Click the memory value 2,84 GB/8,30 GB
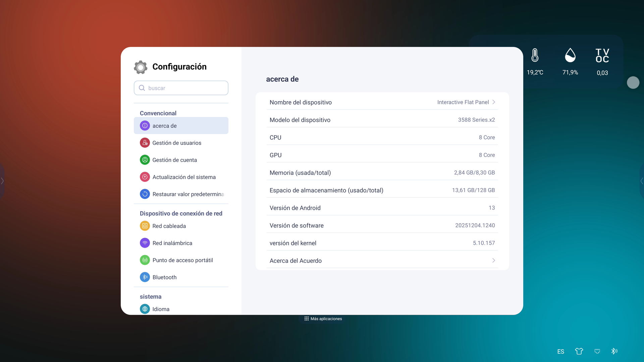The height and width of the screenshot is (362, 644). pos(475,173)
